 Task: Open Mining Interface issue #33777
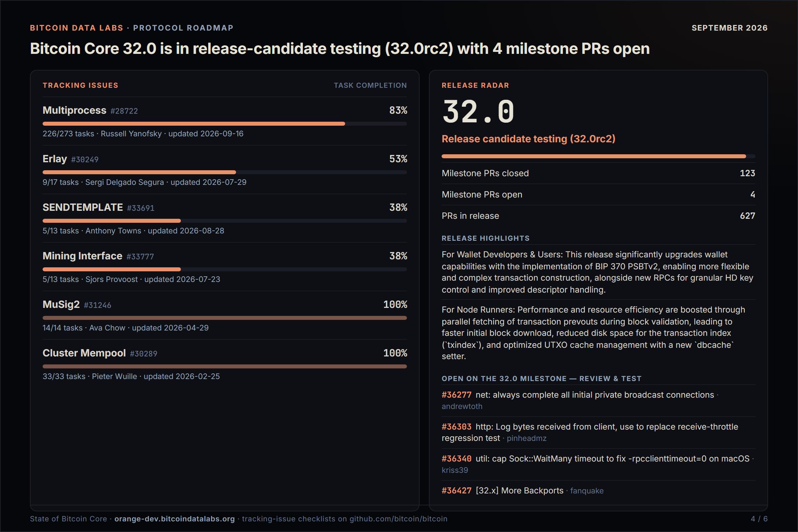[x=140, y=256]
